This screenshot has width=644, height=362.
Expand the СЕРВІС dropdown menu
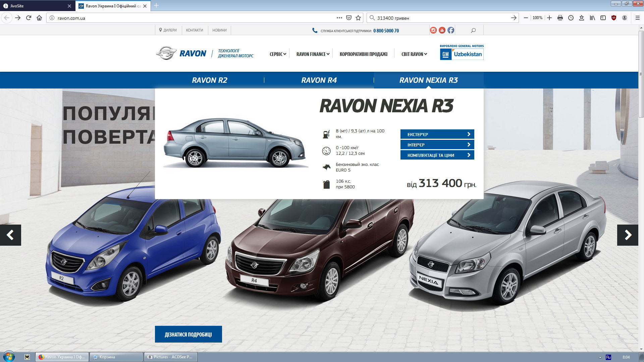point(278,54)
